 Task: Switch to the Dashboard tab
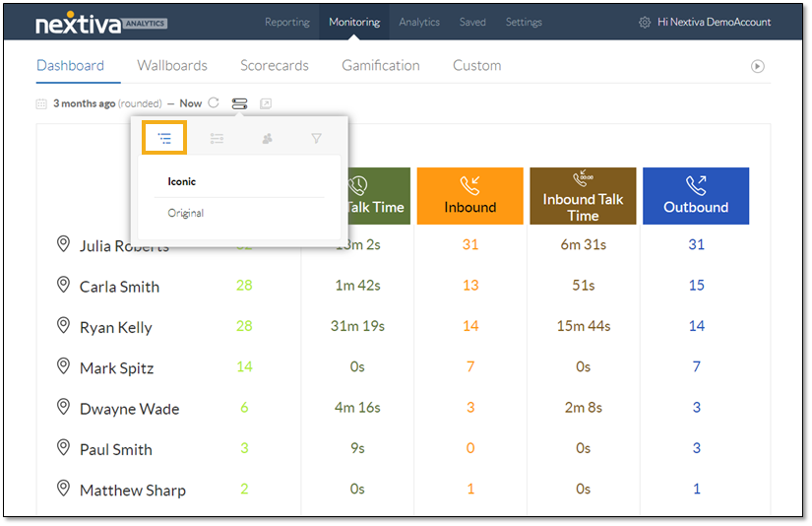(x=71, y=66)
